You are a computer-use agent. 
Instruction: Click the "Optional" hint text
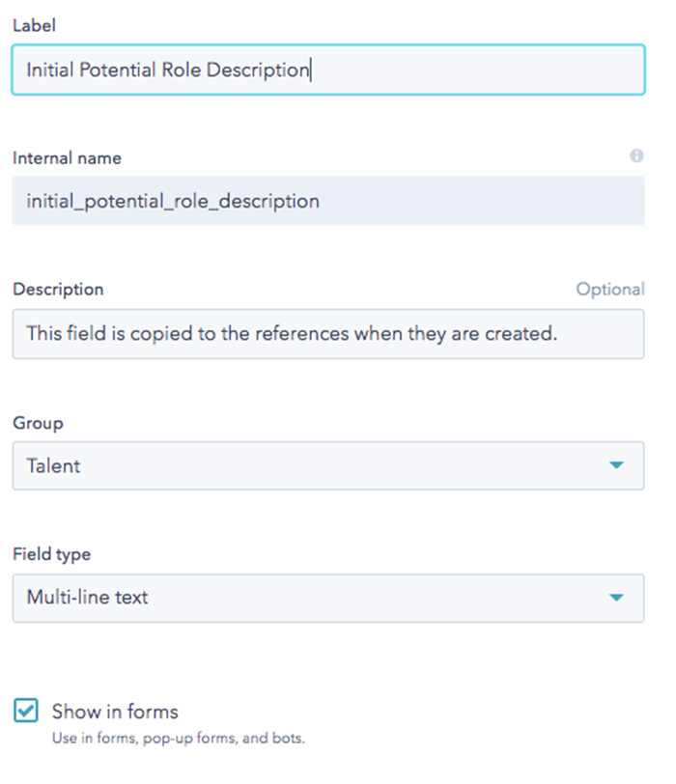pos(610,289)
